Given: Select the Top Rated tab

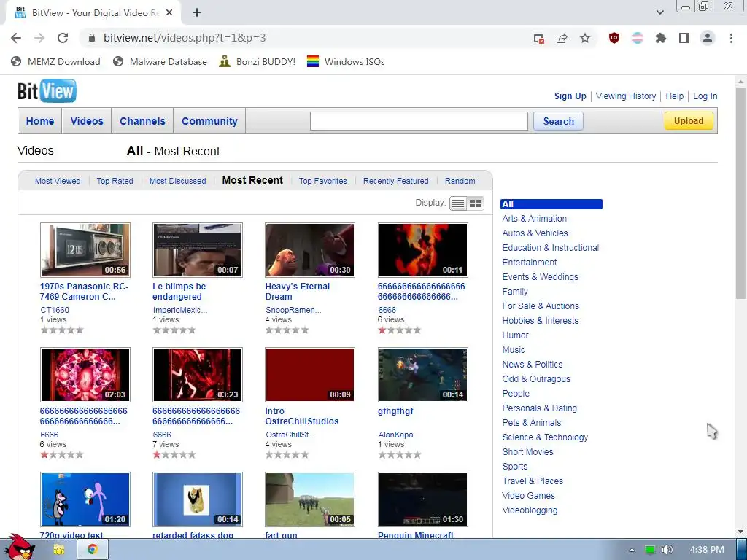Looking at the screenshot, I should pos(115,181).
